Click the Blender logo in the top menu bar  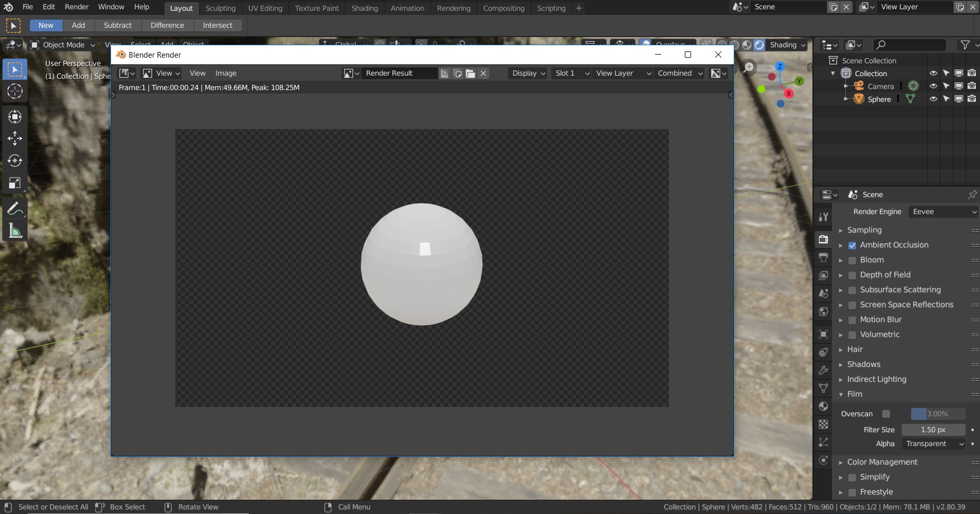tap(9, 7)
